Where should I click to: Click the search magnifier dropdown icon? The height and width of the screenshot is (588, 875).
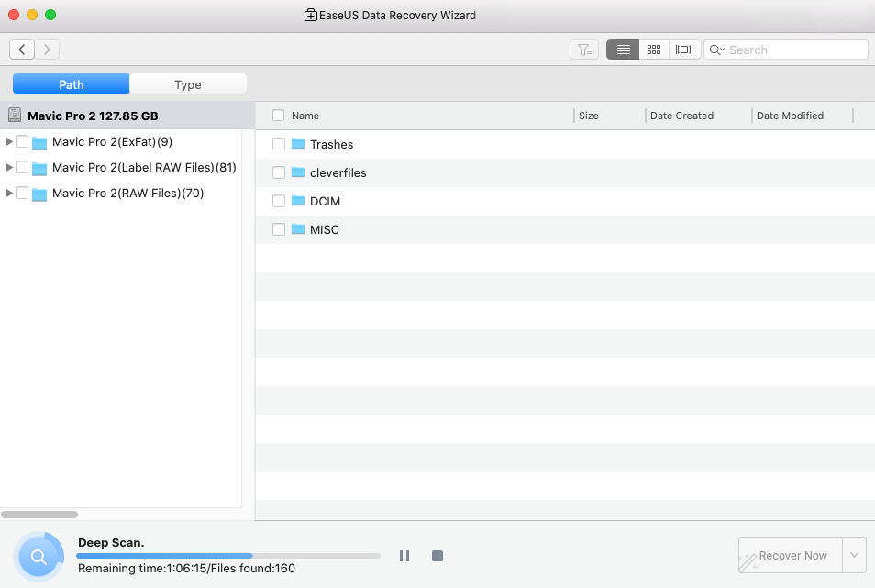pos(716,50)
